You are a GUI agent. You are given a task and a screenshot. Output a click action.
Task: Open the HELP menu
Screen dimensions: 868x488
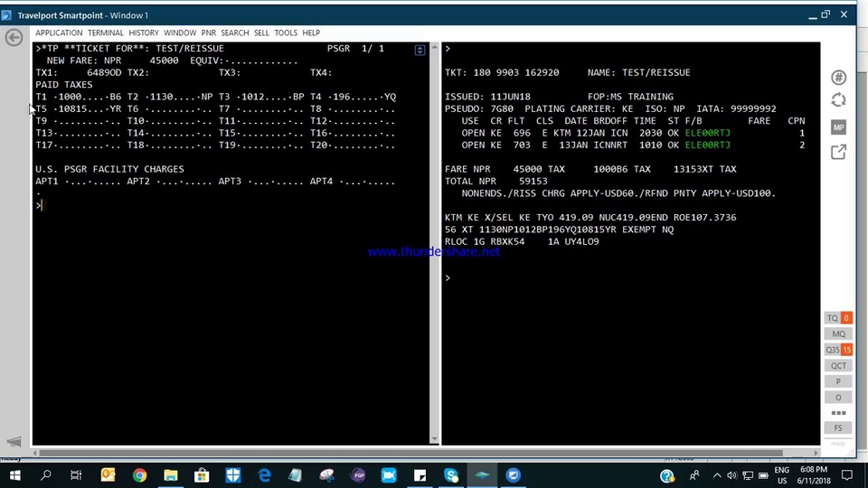click(311, 33)
